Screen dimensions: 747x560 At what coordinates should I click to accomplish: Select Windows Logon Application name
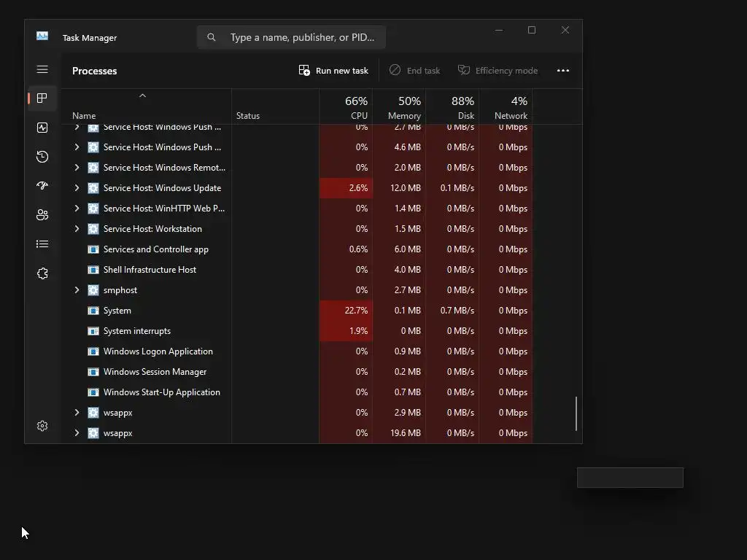(x=158, y=351)
